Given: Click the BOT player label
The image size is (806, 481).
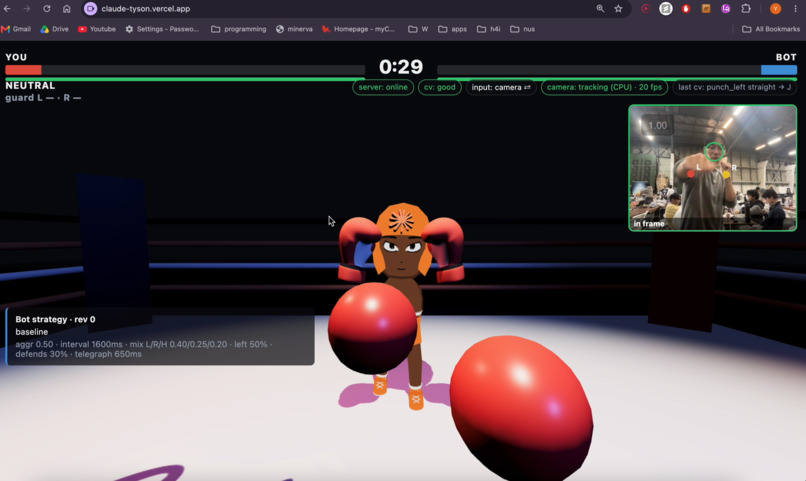Looking at the screenshot, I should click(x=786, y=57).
